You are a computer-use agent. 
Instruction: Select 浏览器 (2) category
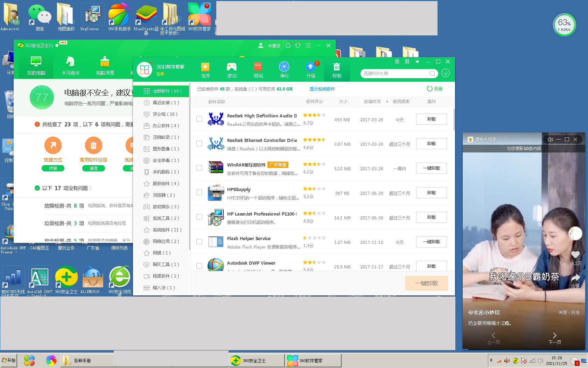[161, 195]
